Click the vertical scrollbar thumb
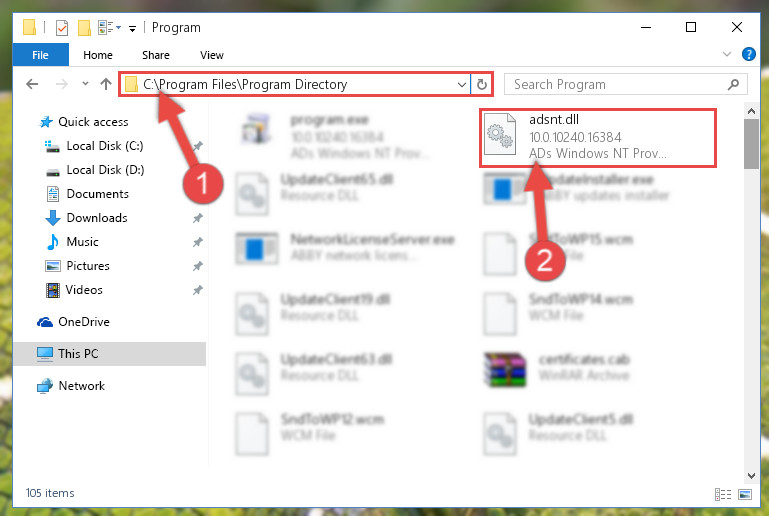The image size is (769, 516). [x=751, y=144]
